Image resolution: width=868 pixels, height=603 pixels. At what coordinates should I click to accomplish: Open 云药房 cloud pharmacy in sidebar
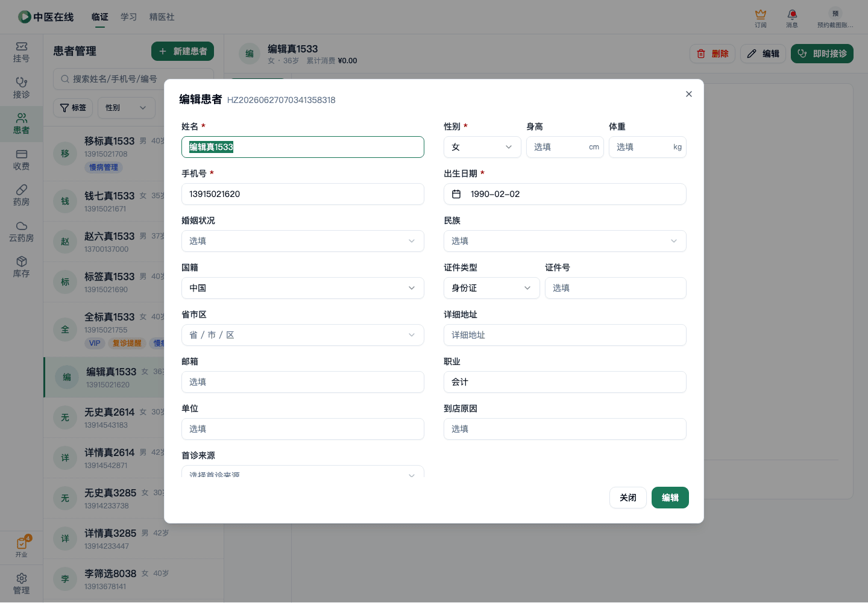[21, 231]
